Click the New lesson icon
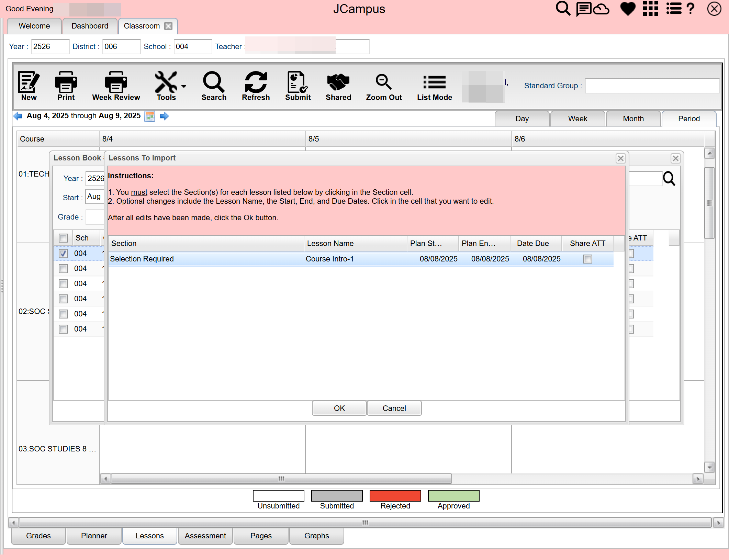Image resolution: width=729 pixels, height=560 pixels. click(29, 82)
